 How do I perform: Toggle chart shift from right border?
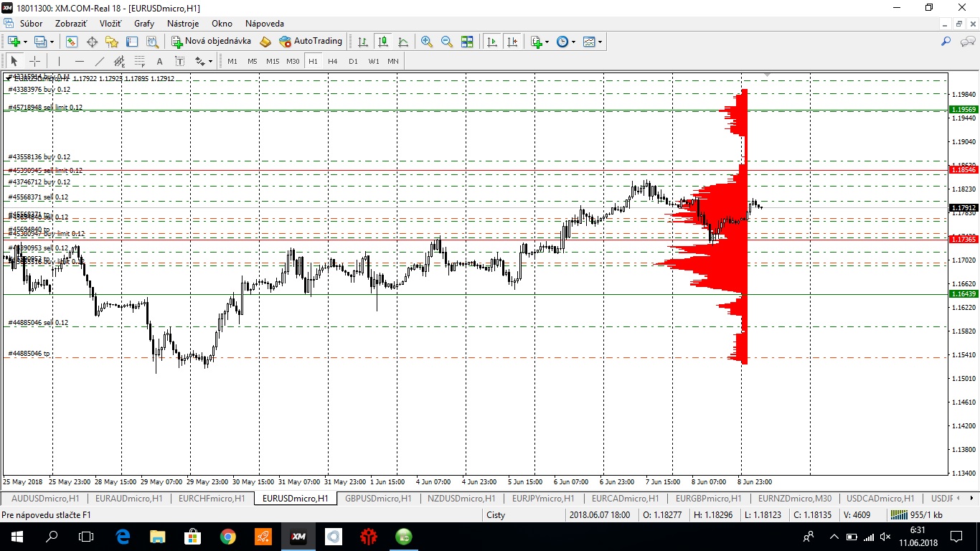(x=512, y=42)
